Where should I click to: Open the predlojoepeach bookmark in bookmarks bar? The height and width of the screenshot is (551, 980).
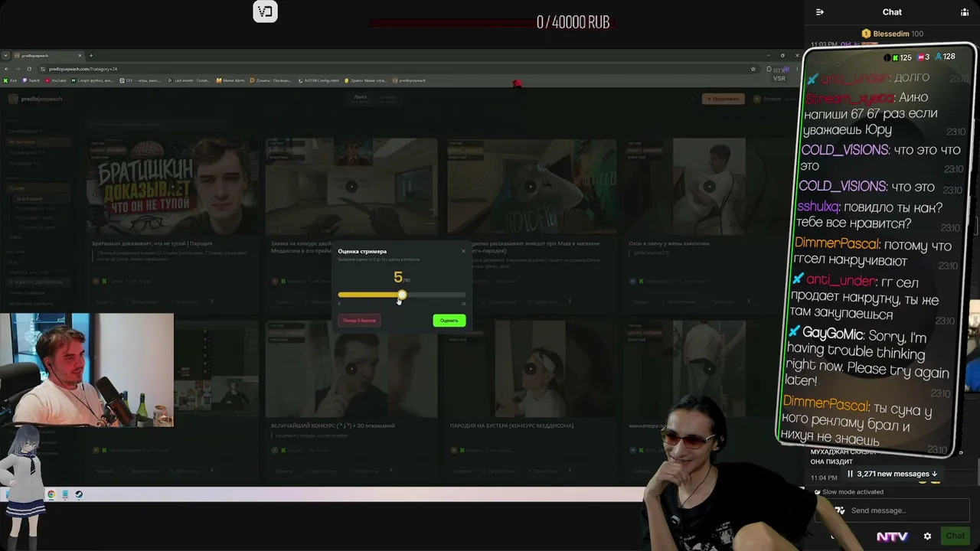pyautogui.click(x=410, y=80)
